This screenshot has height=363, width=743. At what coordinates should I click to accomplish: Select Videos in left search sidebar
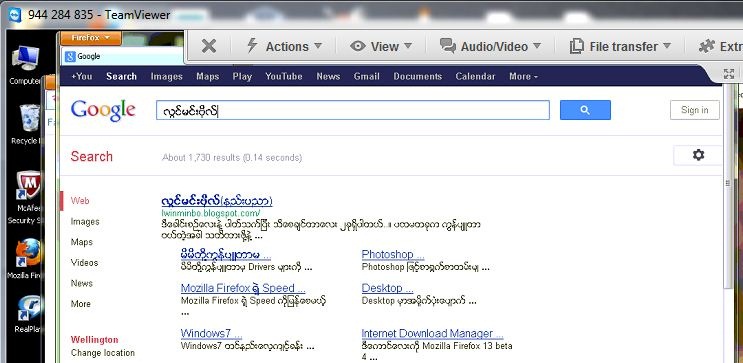tap(84, 263)
